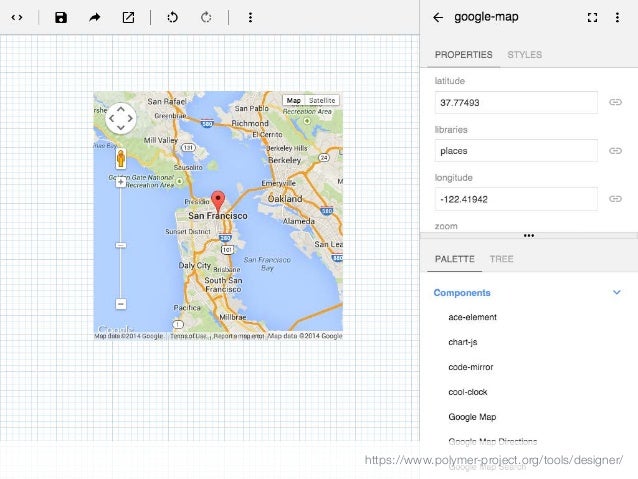
Task: Open preview in new window icon
Action: click(x=129, y=17)
